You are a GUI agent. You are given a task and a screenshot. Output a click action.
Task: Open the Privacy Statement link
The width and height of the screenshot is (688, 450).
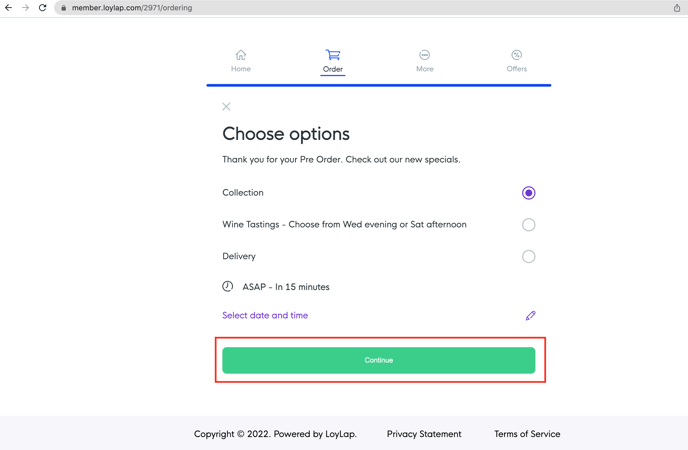pyautogui.click(x=424, y=434)
